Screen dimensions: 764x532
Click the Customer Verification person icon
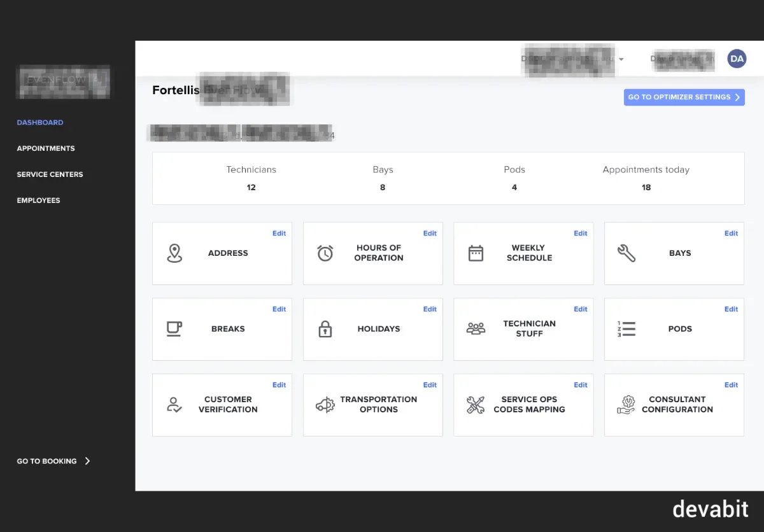[174, 405]
